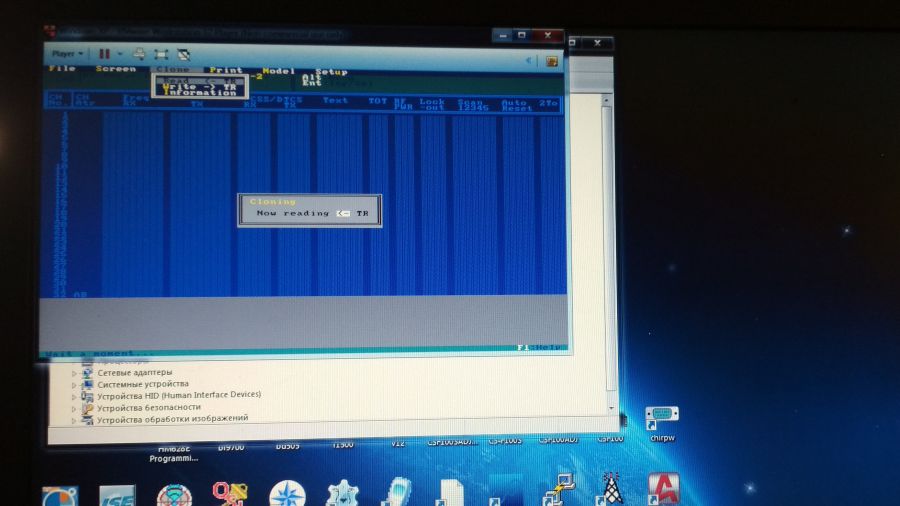Select Устройства безопасности in device tree

click(144, 407)
